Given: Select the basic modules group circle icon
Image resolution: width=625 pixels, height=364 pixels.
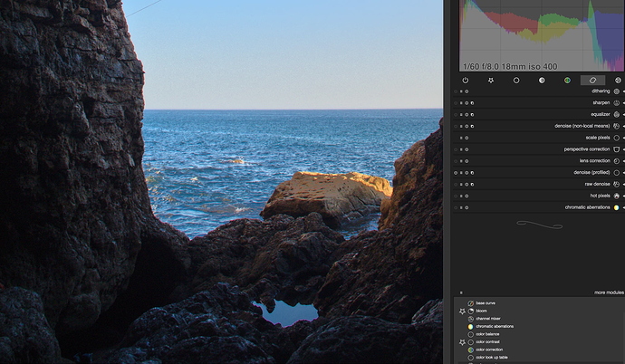Looking at the screenshot, I should (516, 80).
